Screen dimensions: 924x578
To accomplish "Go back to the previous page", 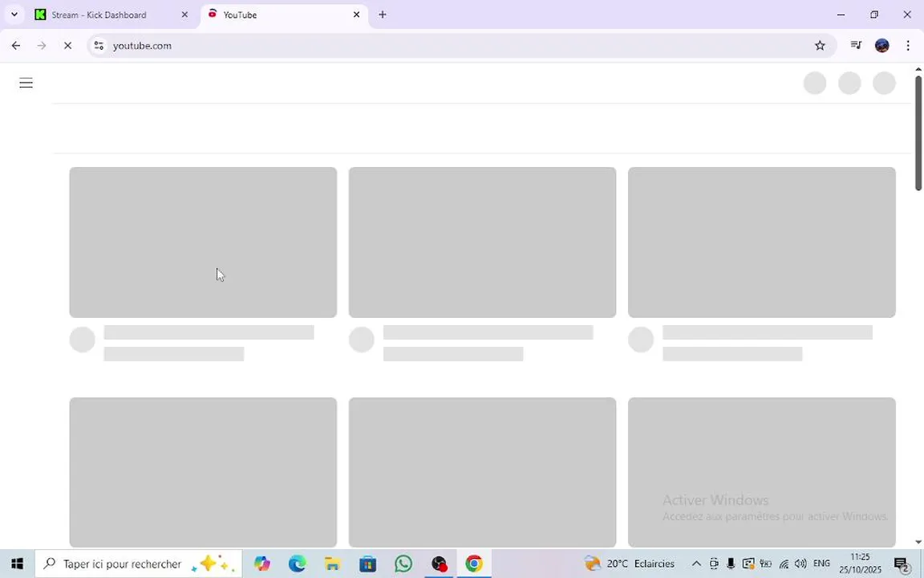I will (x=16, y=46).
